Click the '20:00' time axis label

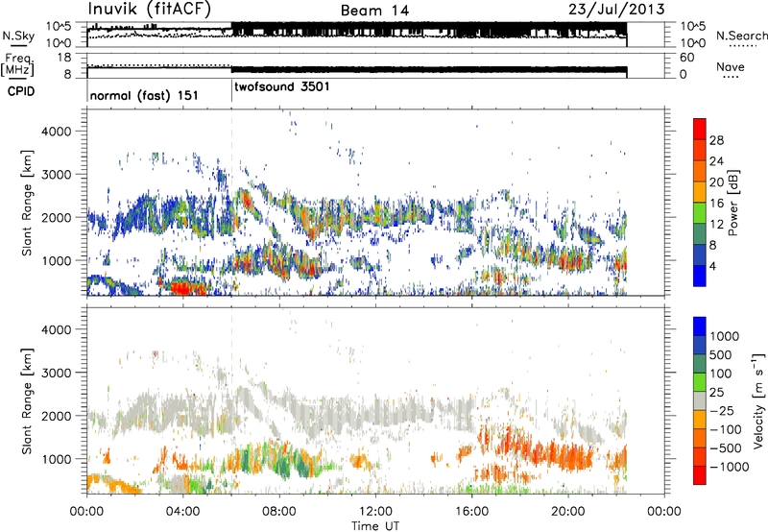567,512
